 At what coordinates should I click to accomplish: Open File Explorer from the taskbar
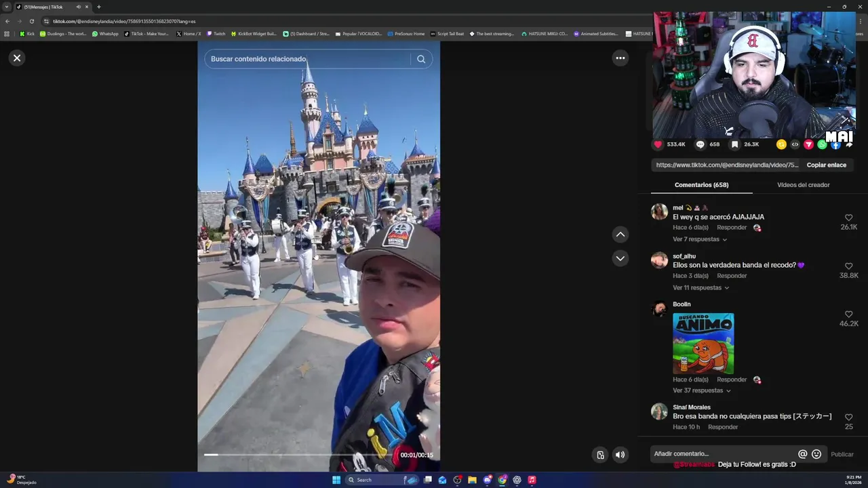pos(472,480)
